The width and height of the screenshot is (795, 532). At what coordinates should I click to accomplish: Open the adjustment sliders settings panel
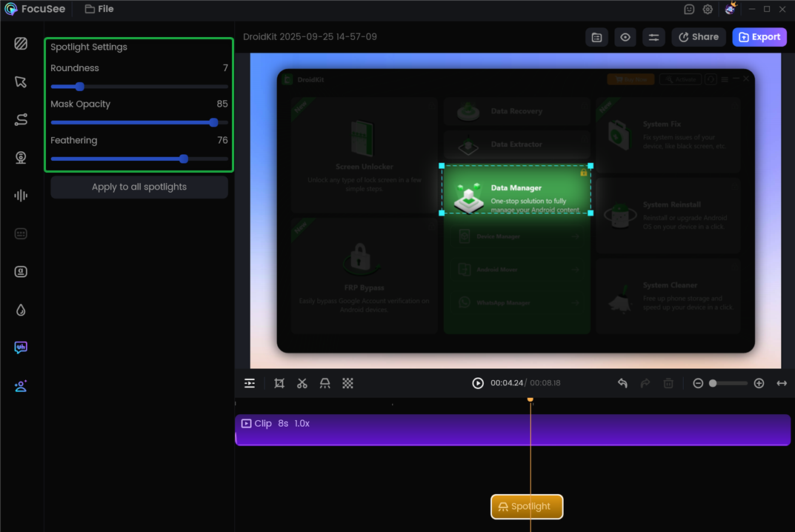pos(653,37)
